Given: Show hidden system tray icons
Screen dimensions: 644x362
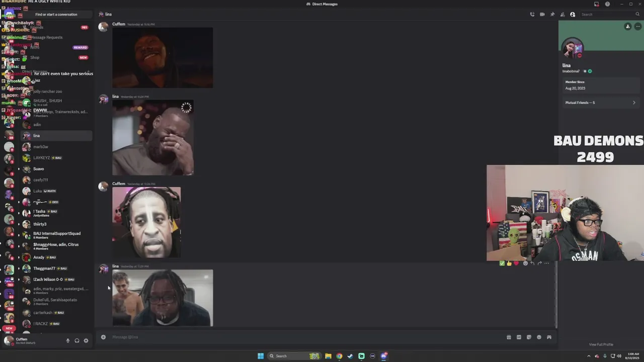Looking at the screenshot, I should (589, 356).
